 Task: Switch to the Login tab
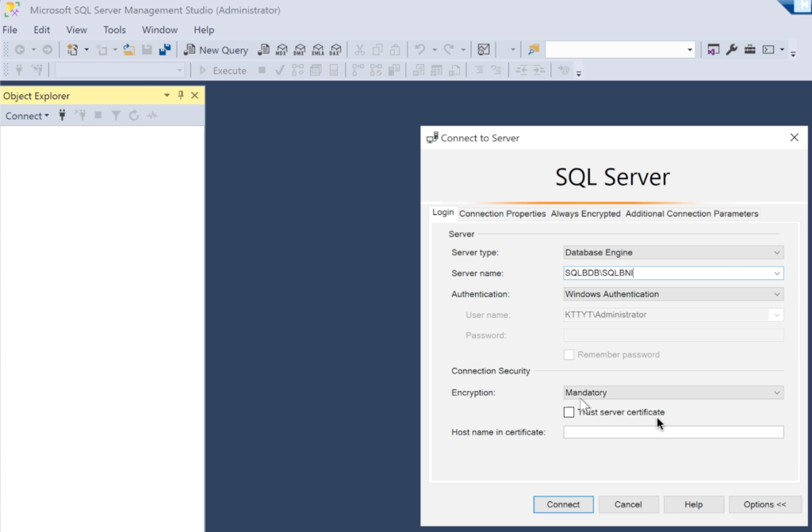pos(442,212)
